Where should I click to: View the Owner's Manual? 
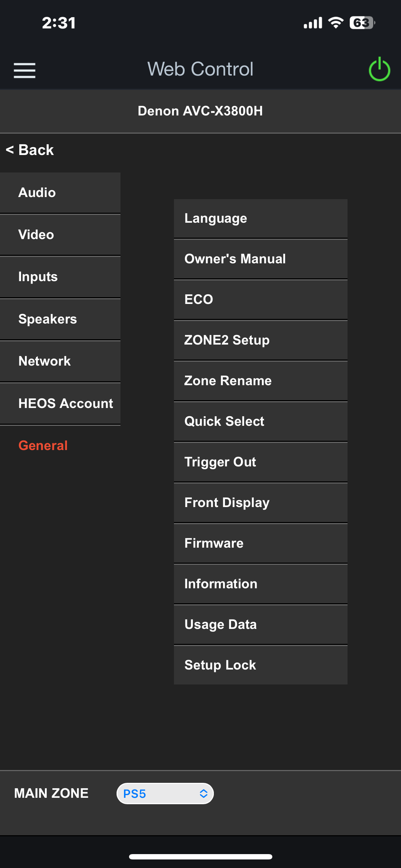pyautogui.click(x=261, y=259)
